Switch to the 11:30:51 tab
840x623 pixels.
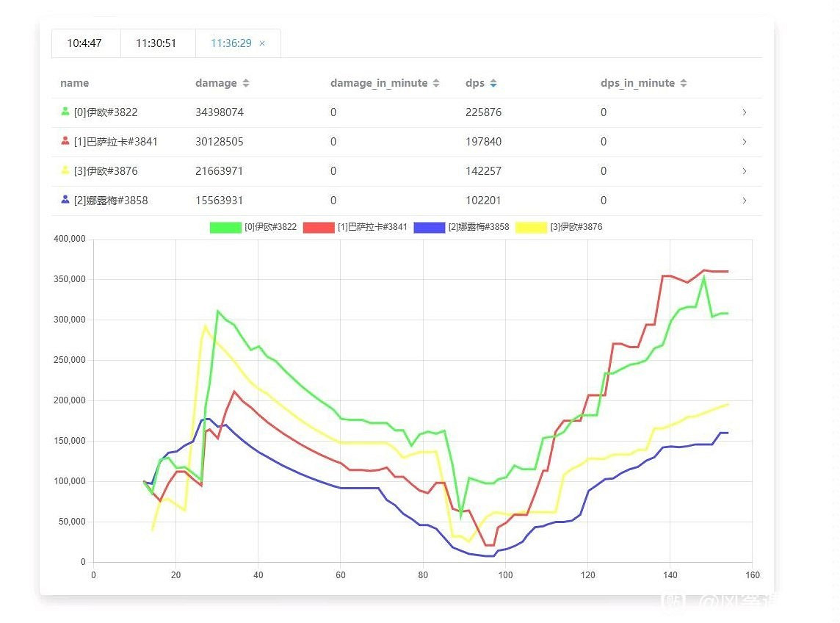coord(156,43)
